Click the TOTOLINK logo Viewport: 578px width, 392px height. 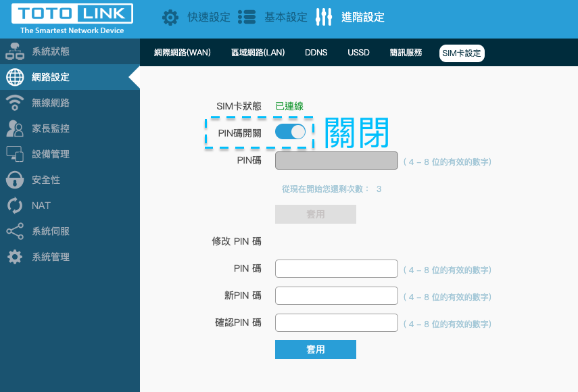click(72, 14)
